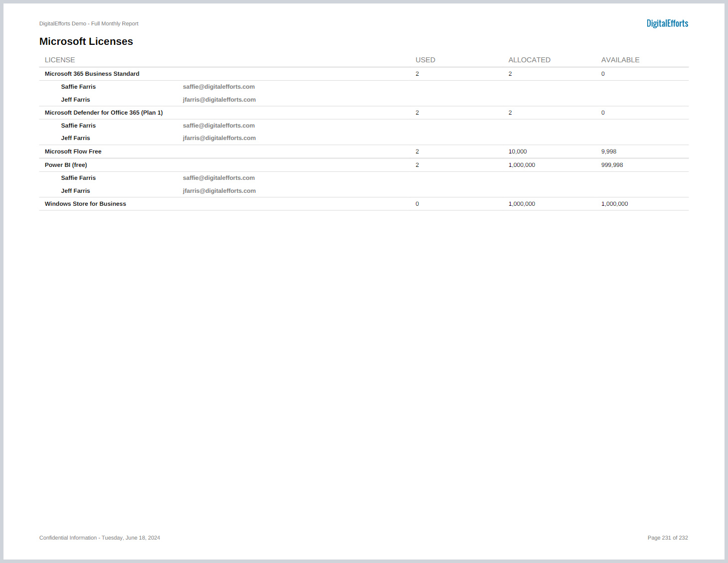
Task: Click the Allocated value for Windows Store for Business
Action: point(522,204)
